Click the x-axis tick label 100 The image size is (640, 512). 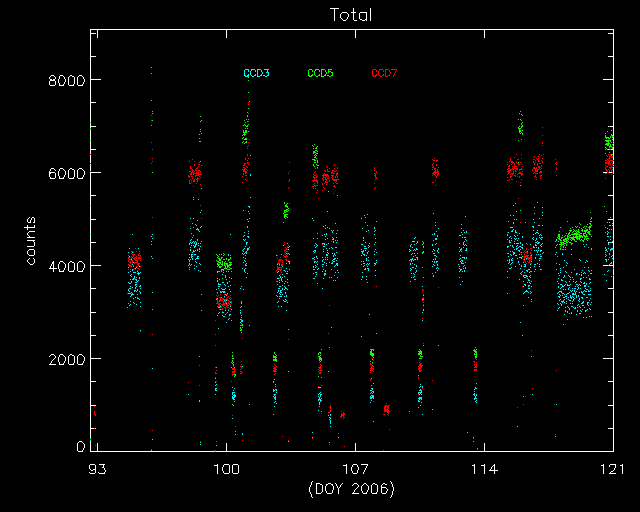[x=227, y=470]
